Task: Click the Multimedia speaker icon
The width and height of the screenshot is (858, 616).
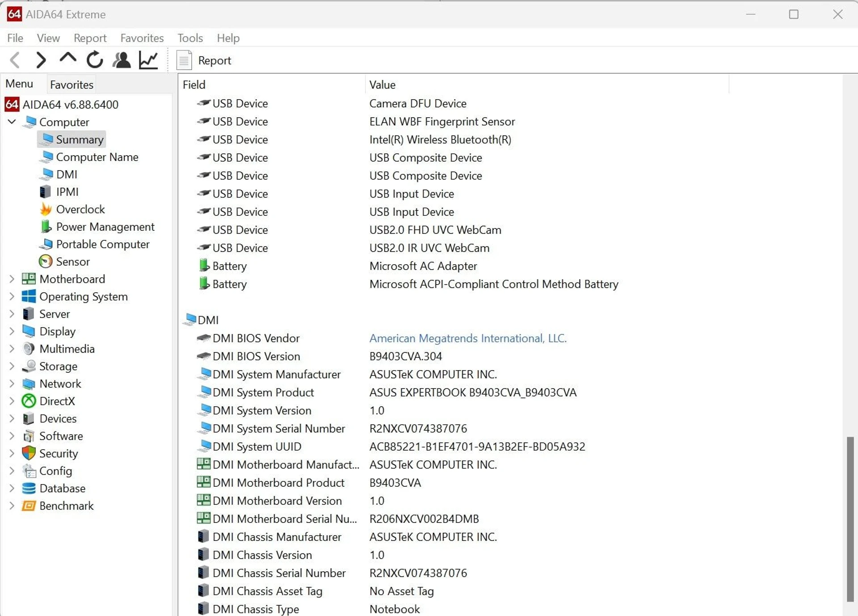Action: coord(29,349)
